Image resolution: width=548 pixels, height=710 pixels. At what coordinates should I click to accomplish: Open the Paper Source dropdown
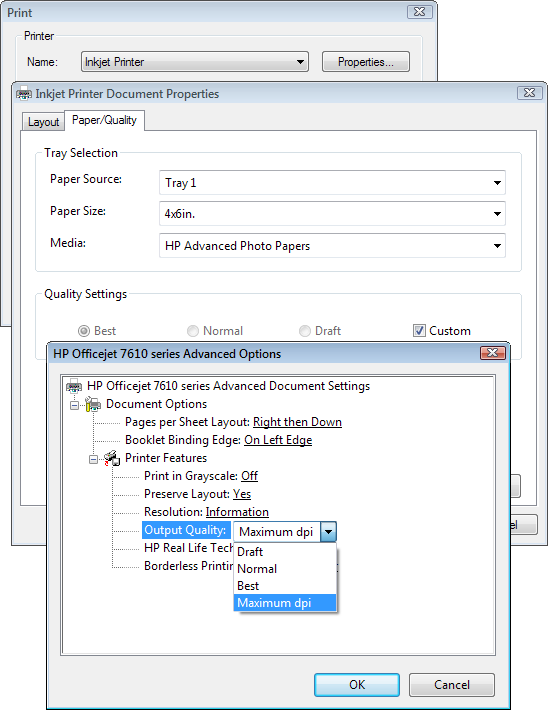click(332, 182)
